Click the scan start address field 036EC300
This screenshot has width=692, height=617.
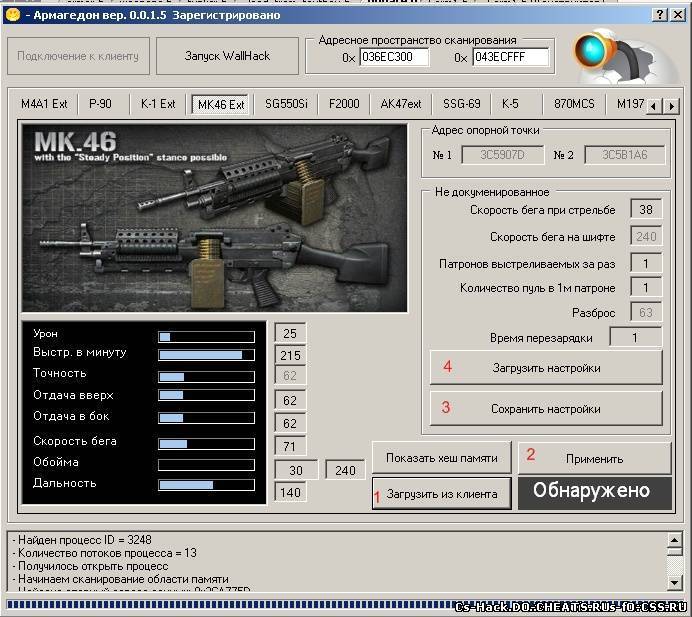click(394, 57)
